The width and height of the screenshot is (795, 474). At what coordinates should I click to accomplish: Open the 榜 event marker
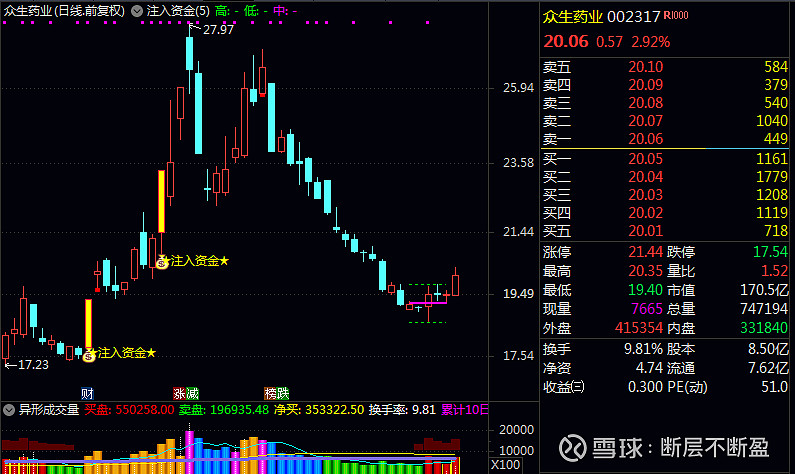[270, 393]
